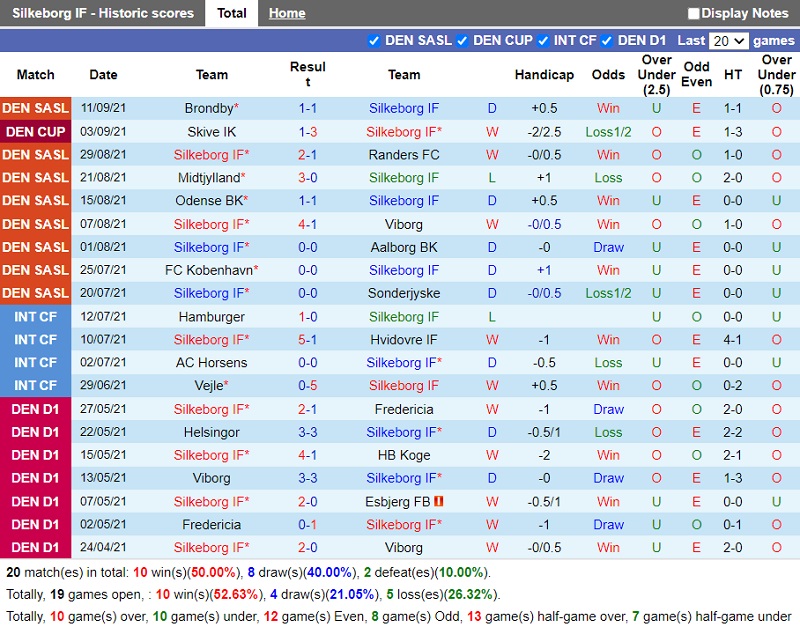800x627 pixels.
Task: Uncheck the DEN SASL filter checkbox
Action: click(x=374, y=41)
